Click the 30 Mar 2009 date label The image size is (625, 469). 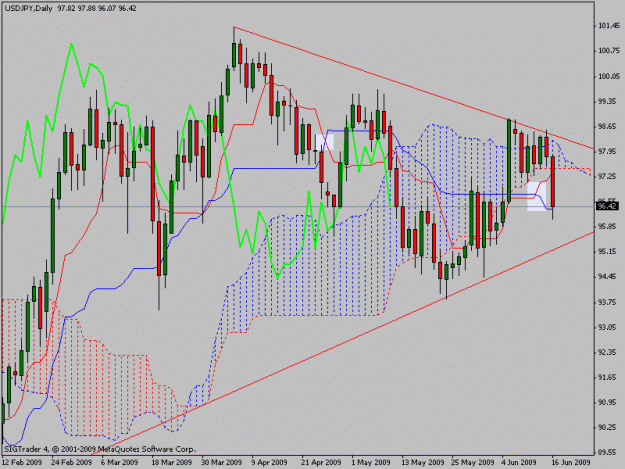[221, 463]
